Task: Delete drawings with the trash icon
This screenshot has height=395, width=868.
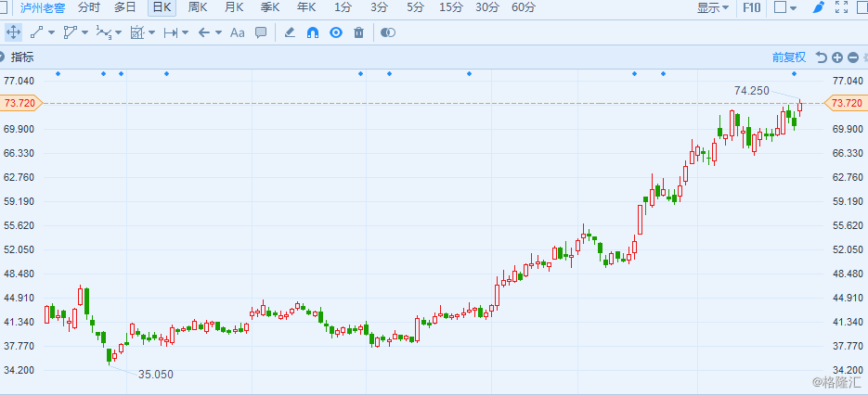Action: [358, 32]
